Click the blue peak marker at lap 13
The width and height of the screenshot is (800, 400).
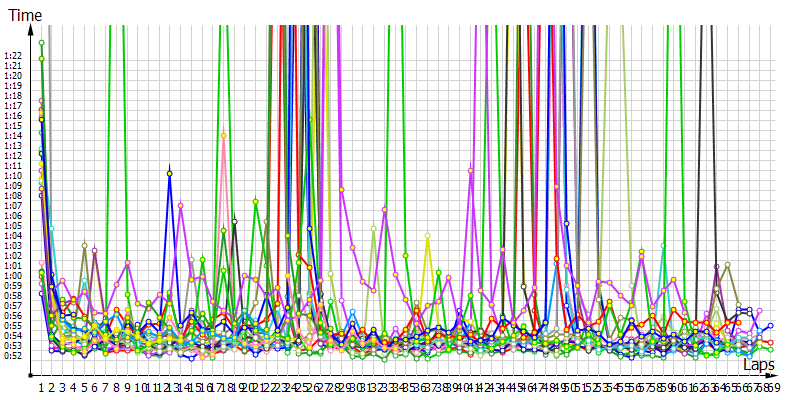tap(170, 174)
